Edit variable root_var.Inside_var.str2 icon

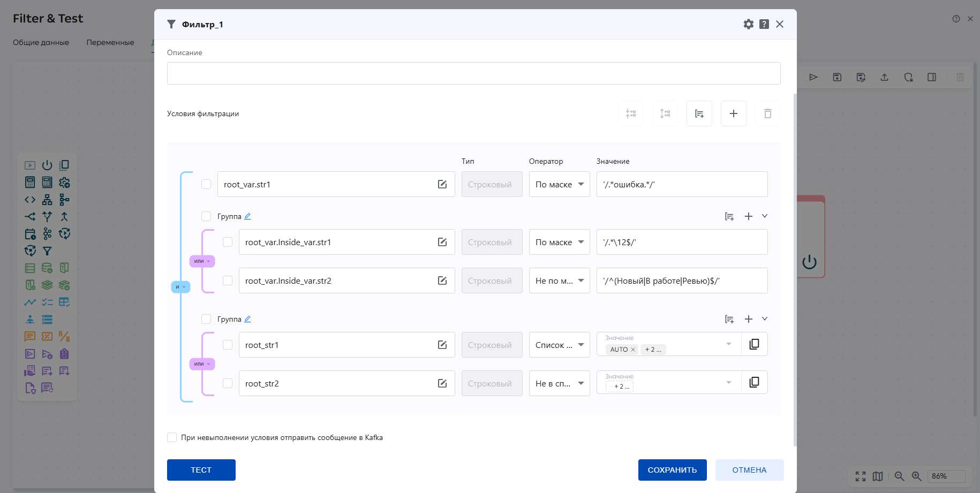442,280
